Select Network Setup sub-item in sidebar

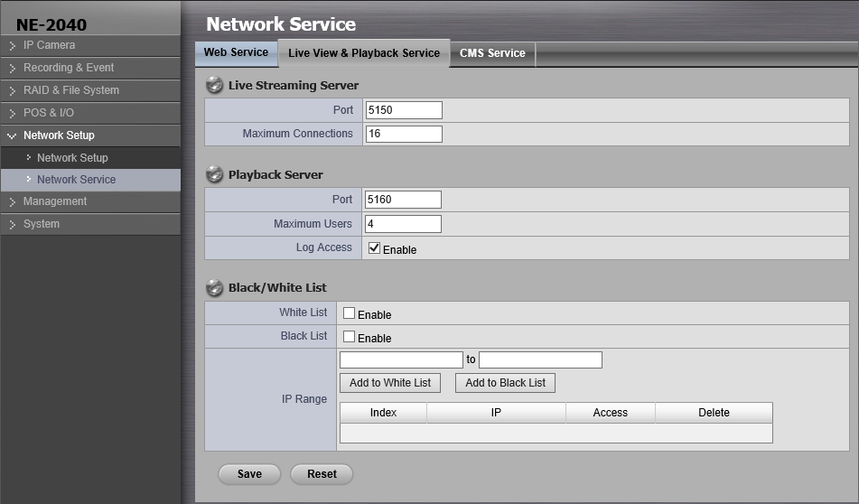pyautogui.click(x=72, y=158)
